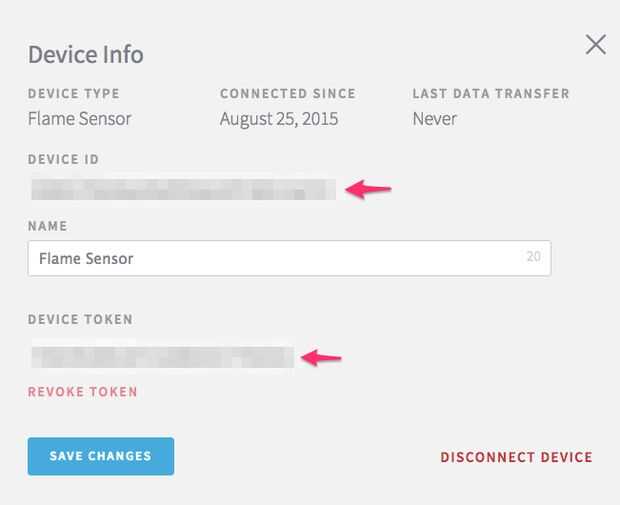620x505 pixels.
Task: Click the Connected Since label
Action: click(x=288, y=94)
